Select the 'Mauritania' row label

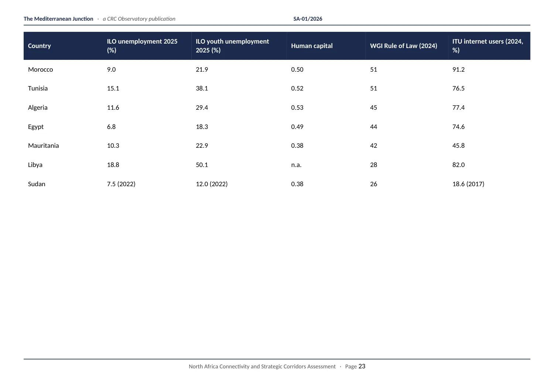44,146
